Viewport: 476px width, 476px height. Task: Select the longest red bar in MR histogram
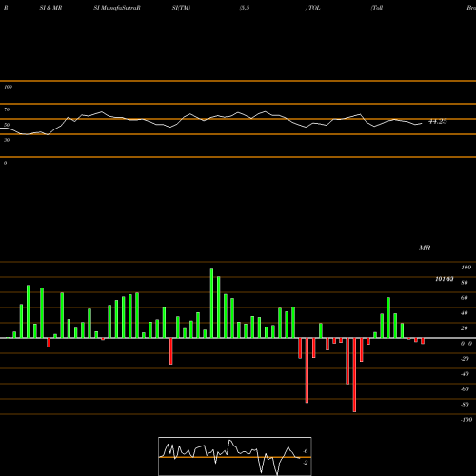pos(354,375)
